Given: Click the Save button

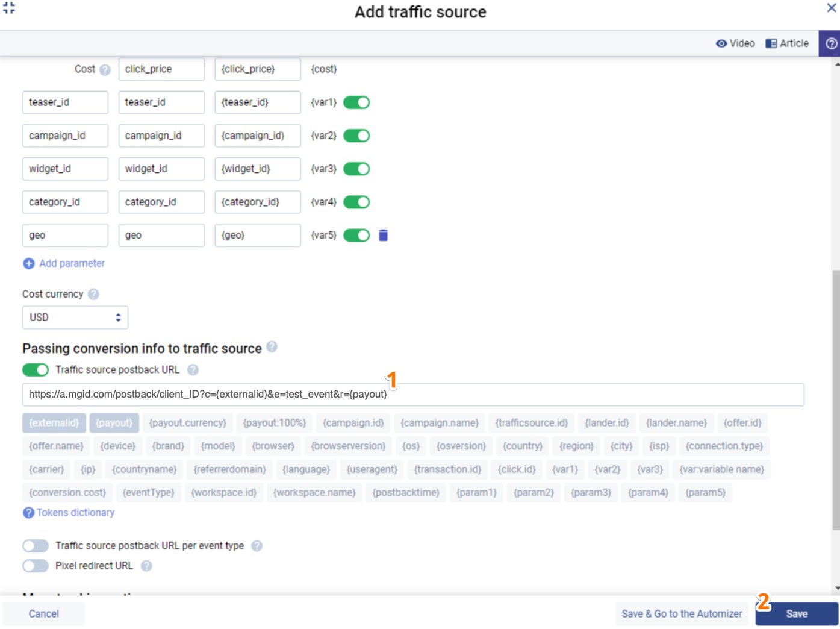Looking at the screenshot, I should 798,613.
